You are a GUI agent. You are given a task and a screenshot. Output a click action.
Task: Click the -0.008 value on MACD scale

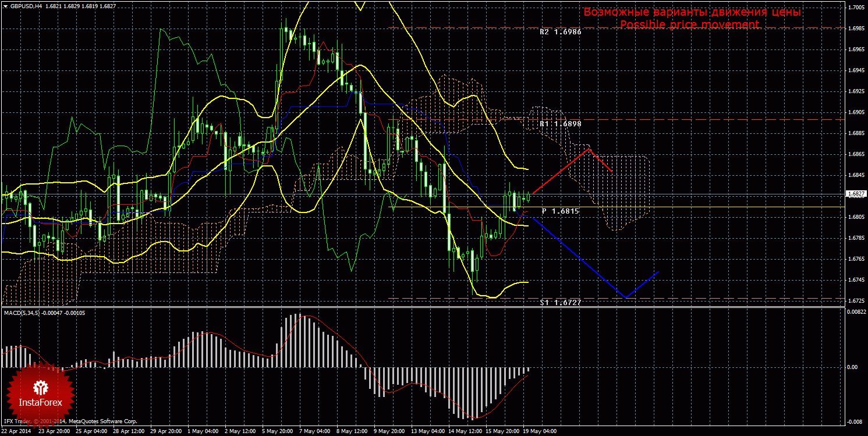tap(855, 421)
